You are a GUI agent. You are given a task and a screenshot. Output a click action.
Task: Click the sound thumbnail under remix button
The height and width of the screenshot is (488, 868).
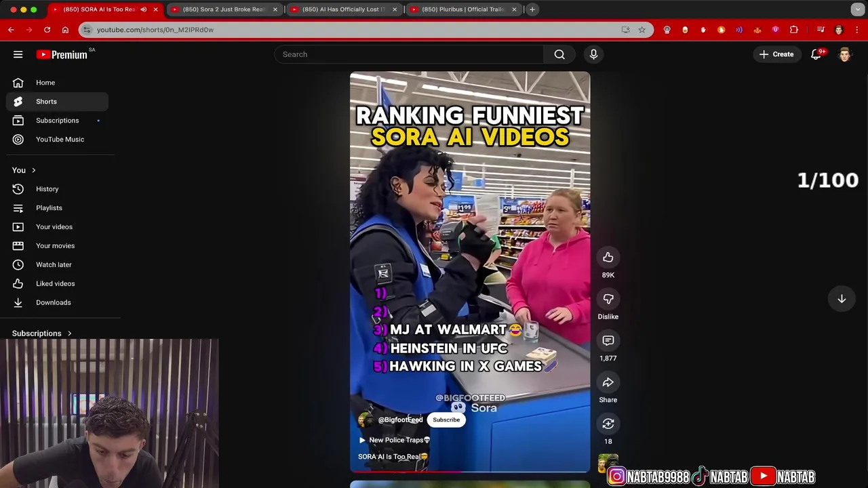point(608,464)
